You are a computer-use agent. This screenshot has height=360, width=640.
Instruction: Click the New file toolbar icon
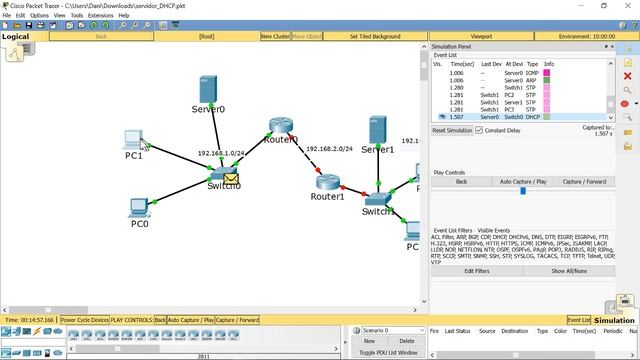tap(5, 25)
